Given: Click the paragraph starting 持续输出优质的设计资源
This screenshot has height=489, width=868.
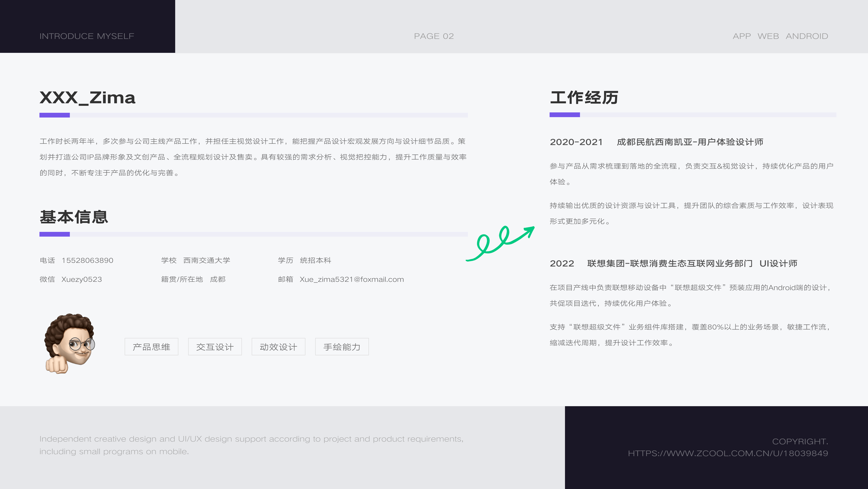Looking at the screenshot, I should (691, 214).
